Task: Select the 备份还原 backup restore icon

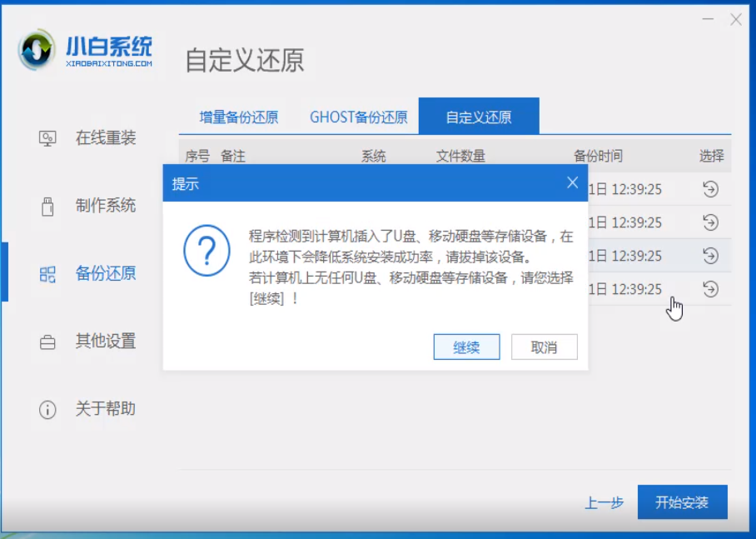Action: point(47,272)
